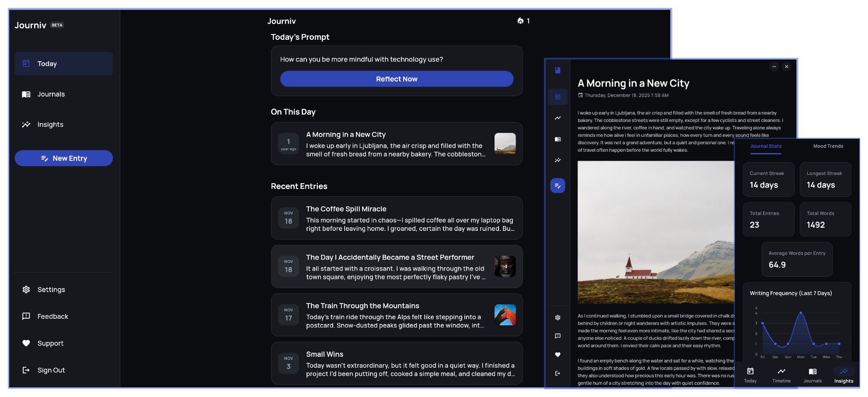Image resolution: width=868 pixels, height=397 pixels.
Task: Switch to the Mood Trends tab
Action: pyautogui.click(x=828, y=146)
